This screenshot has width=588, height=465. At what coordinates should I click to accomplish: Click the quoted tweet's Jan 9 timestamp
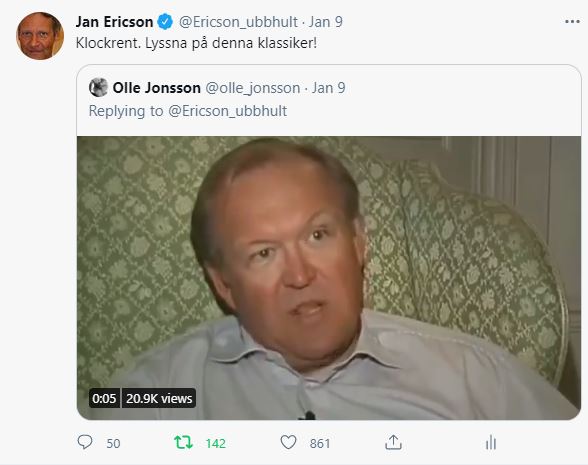coord(328,88)
